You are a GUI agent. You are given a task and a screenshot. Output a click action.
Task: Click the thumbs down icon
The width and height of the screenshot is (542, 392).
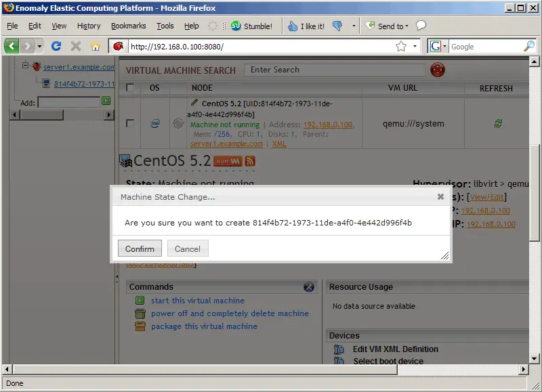point(337,26)
